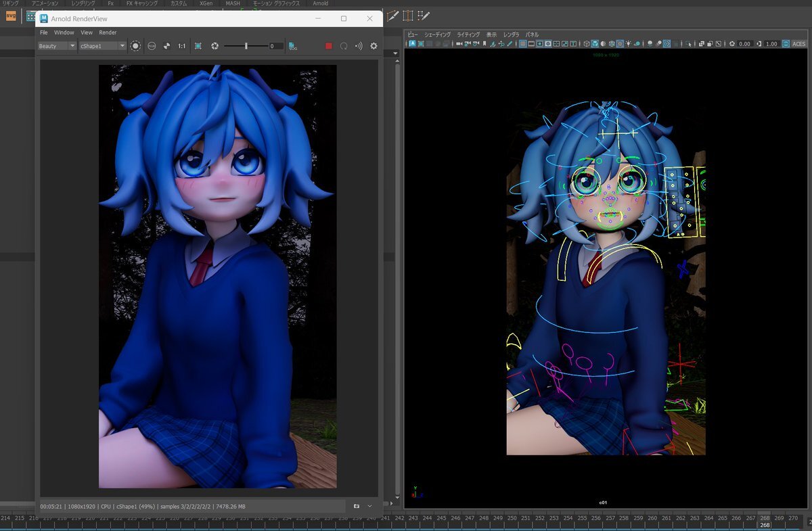Viewport: 812px width, 531px height.
Task: Expand the status bar chevron in RenderView
Action: (369, 506)
